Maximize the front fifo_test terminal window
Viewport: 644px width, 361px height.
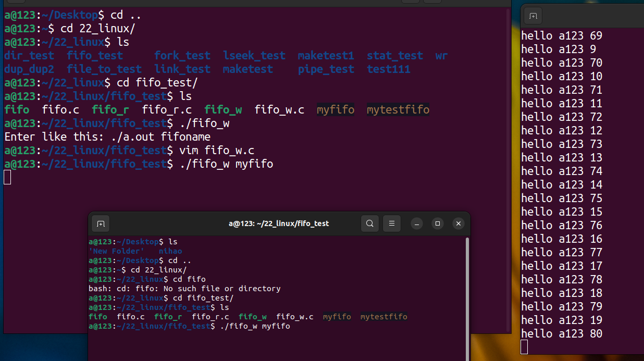point(438,223)
